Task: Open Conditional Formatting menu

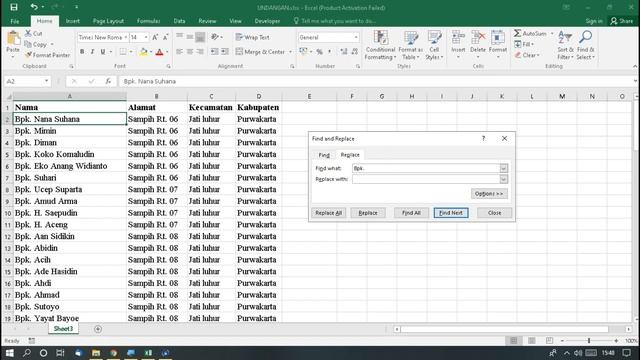Action: [x=380, y=45]
